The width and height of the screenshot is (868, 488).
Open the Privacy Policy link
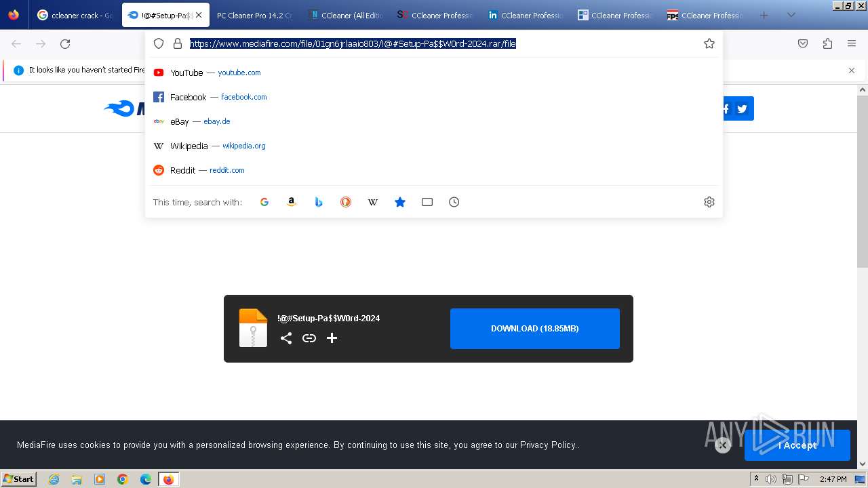point(548,445)
